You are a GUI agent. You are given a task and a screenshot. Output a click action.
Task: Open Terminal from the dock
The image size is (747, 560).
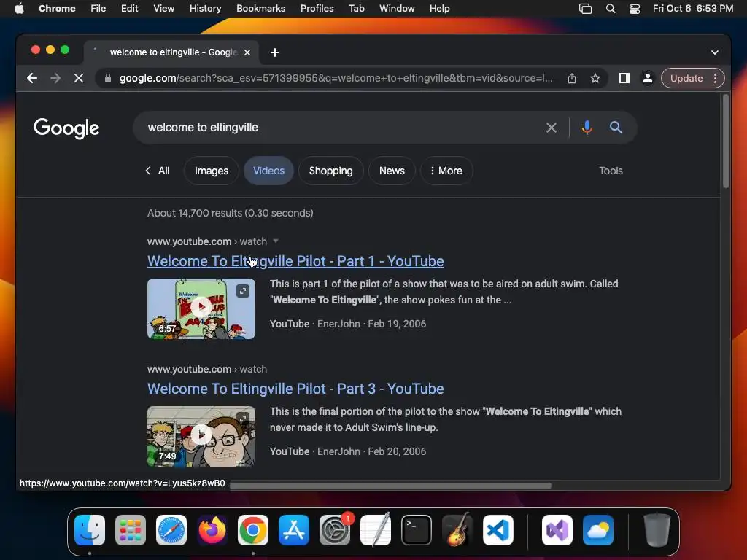417,530
